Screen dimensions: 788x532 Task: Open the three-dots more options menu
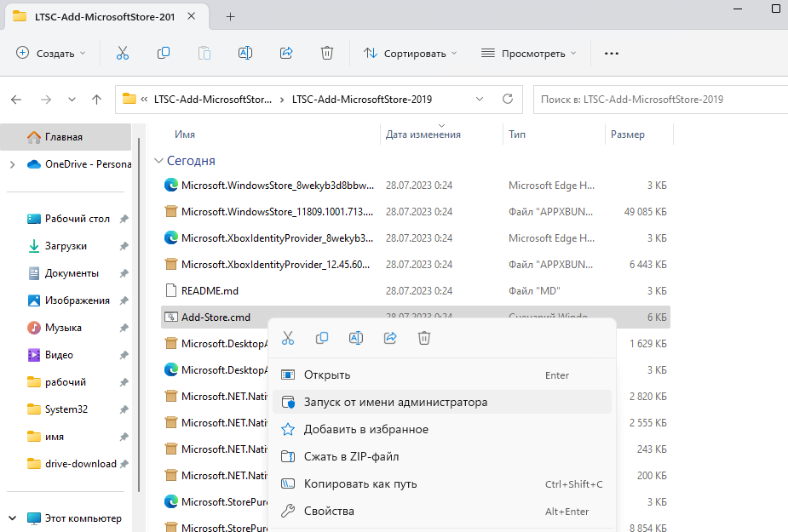coord(612,54)
